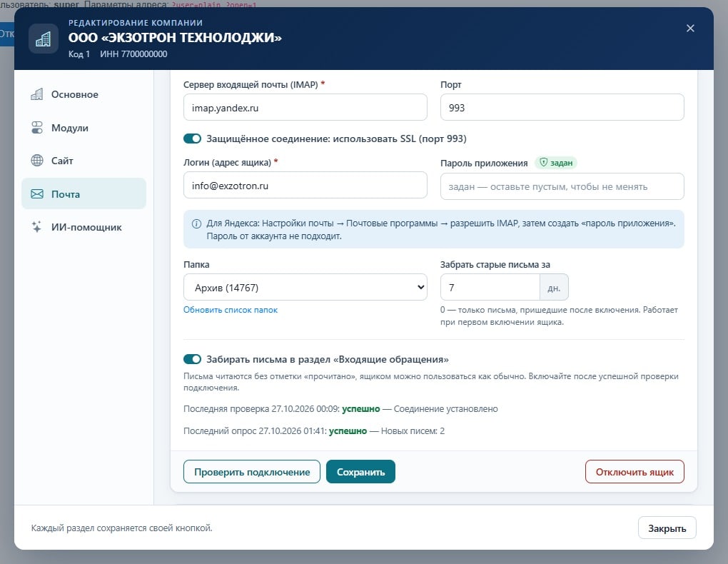
Task: Click the shield icon in задан badge
Action: [543, 163]
